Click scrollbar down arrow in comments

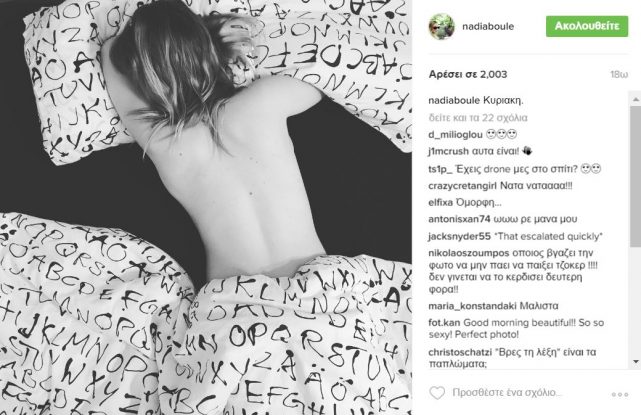point(636,361)
